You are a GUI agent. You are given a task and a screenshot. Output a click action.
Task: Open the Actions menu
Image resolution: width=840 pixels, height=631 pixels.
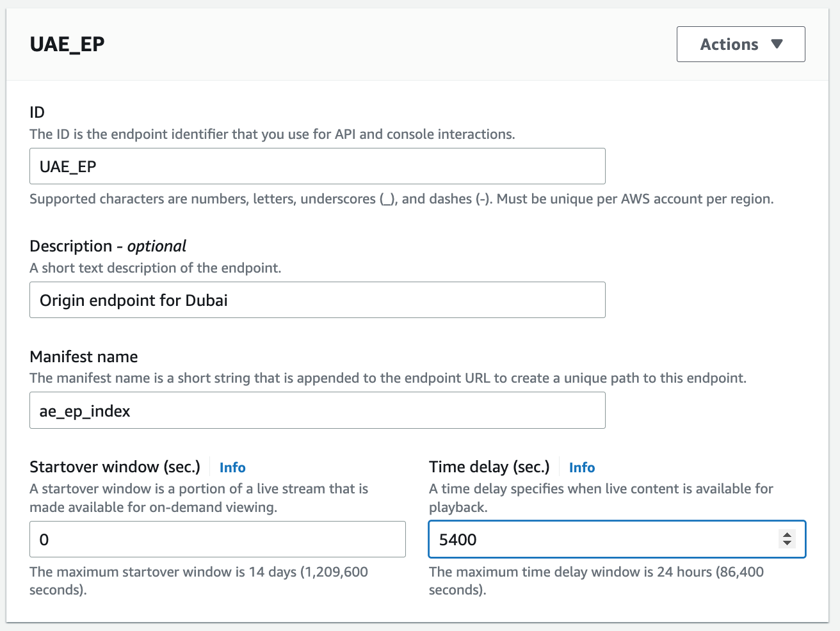pyautogui.click(x=741, y=44)
